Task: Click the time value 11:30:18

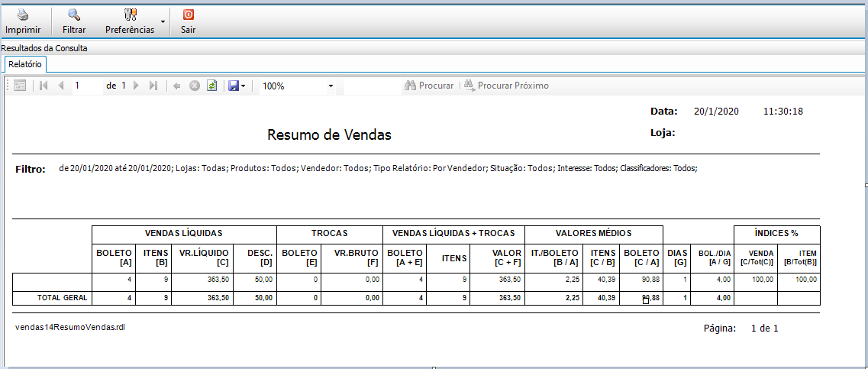Action: point(782,112)
